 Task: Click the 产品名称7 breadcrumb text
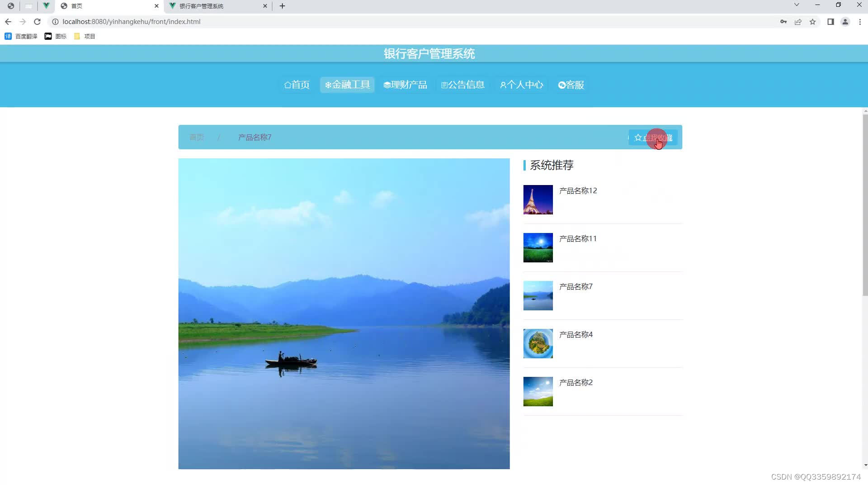[255, 137]
